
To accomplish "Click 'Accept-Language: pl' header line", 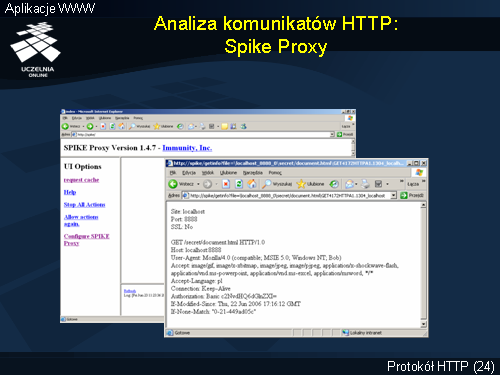I will click(196, 281).
